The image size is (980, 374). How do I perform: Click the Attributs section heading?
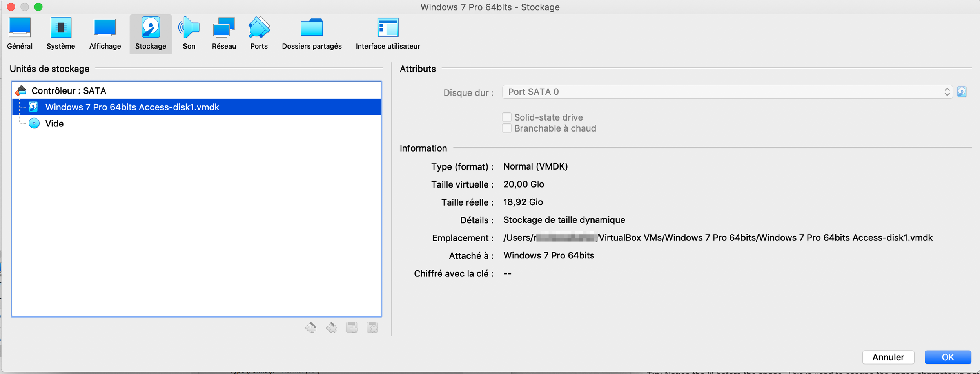(417, 69)
